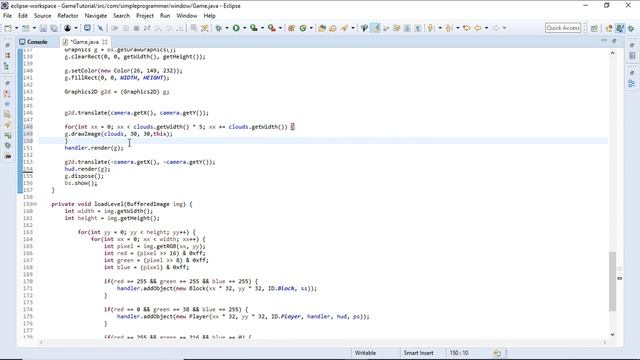Open the New file dropdown arrow
The width and height of the screenshot is (640, 360).
click(x=16, y=28)
